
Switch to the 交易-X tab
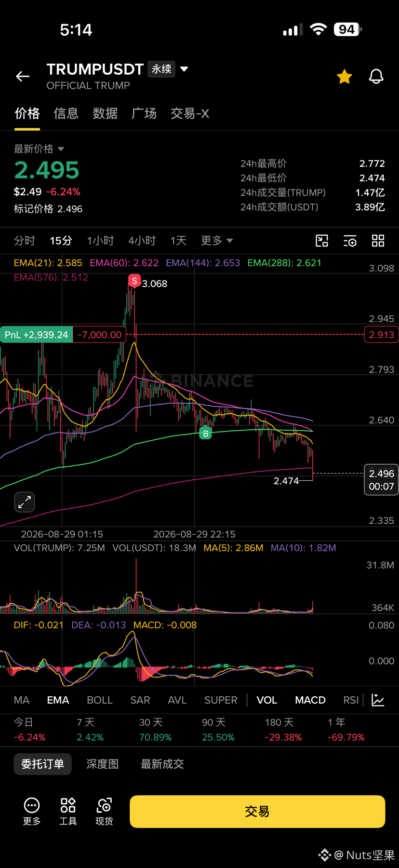point(190,113)
